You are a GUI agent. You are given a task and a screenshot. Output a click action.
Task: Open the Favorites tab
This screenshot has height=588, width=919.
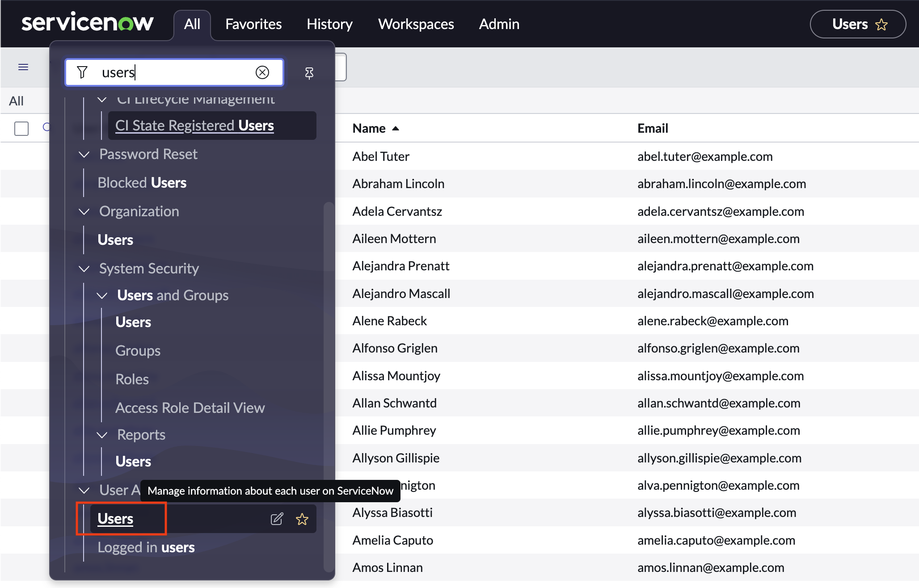[253, 24]
